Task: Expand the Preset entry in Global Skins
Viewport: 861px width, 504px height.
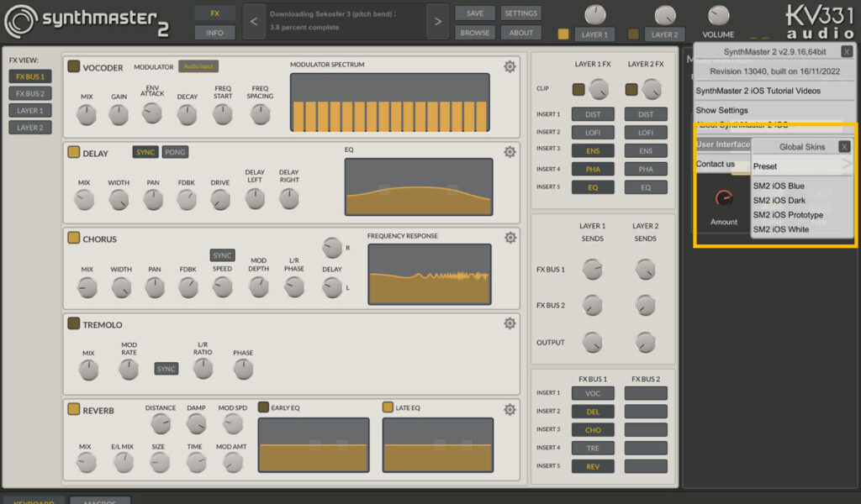Action: point(797,167)
